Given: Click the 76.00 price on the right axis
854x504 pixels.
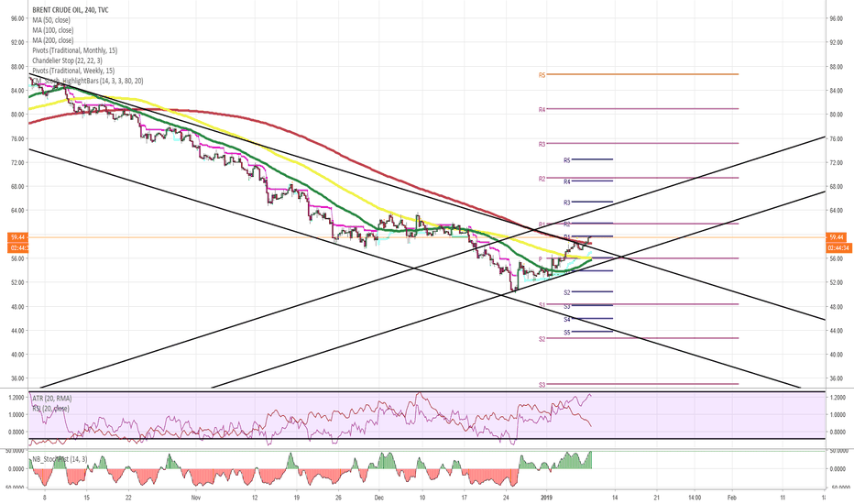Looking at the screenshot, I should pos(836,138).
